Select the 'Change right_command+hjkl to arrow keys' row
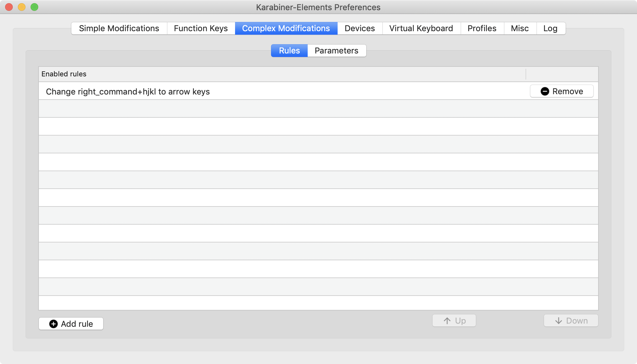637x364 pixels. (x=318, y=91)
